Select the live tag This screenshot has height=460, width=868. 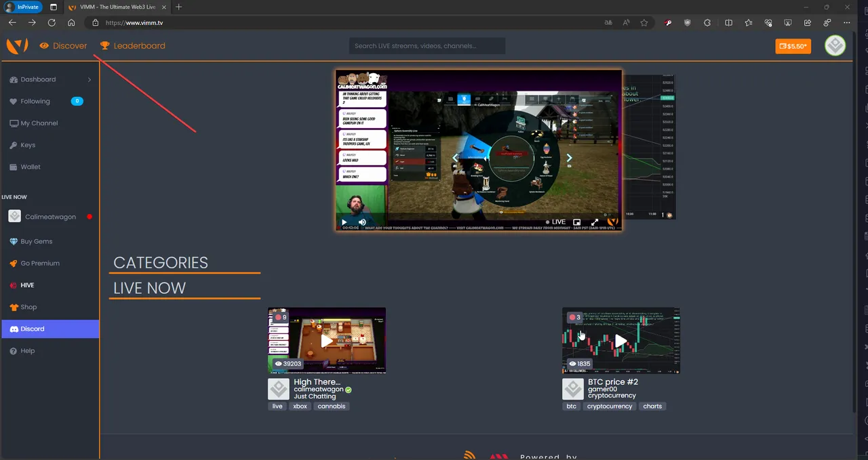tap(277, 406)
